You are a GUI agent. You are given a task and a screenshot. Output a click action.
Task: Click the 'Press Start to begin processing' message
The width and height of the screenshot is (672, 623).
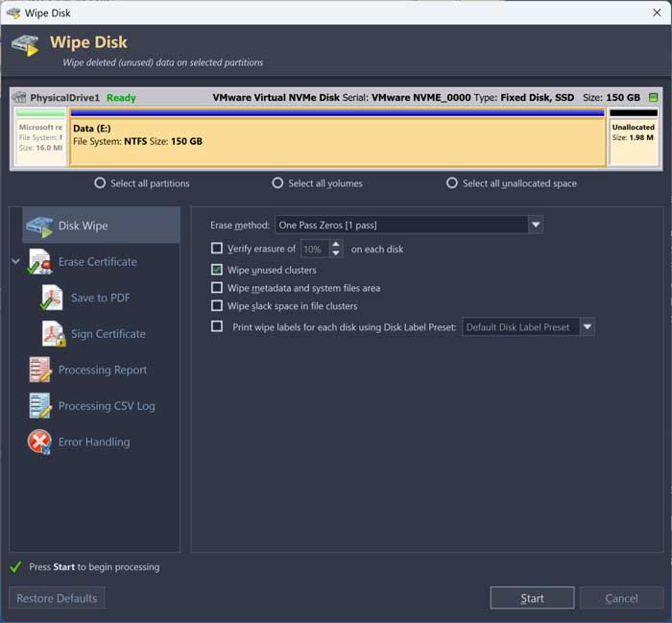94,567
